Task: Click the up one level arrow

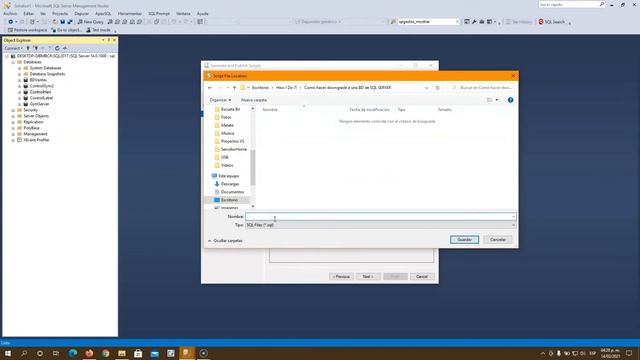Action: pyautogui.click(x=234, y=88)
